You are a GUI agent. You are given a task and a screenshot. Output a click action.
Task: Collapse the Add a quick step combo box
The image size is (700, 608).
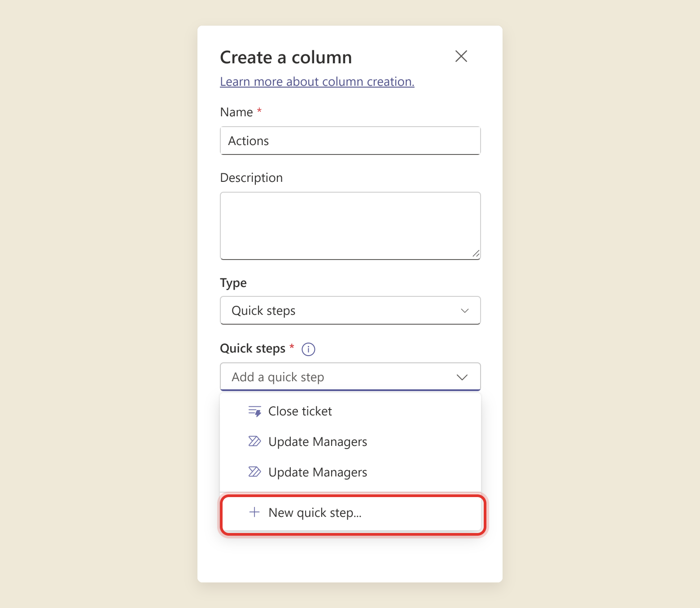pos(350,377)
